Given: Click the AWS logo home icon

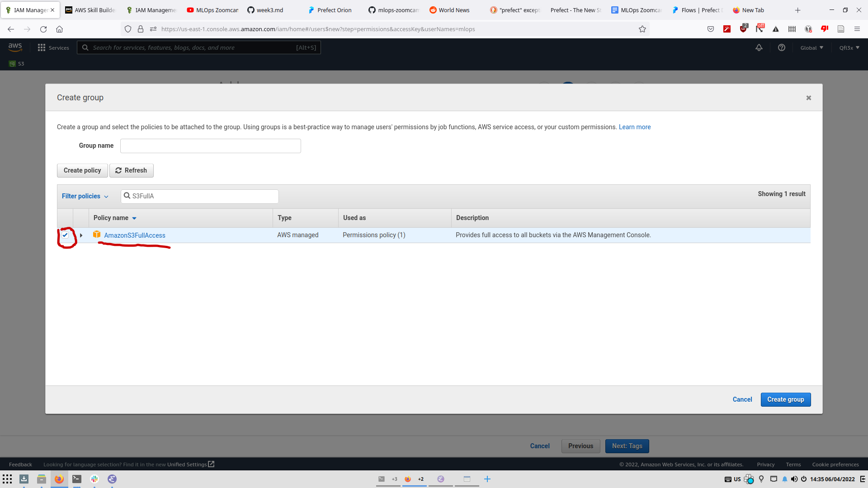Looking at the screenshot, I should click(x=15, y=47).
